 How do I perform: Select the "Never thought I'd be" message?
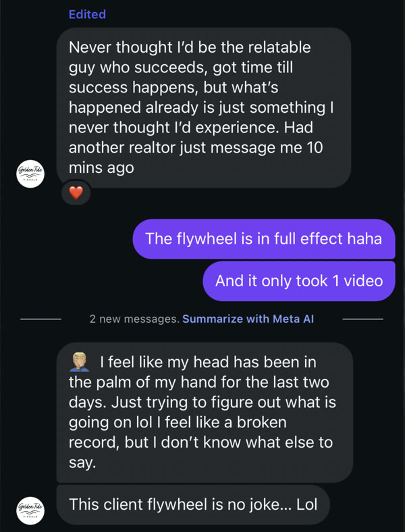(x=203, y=107)
